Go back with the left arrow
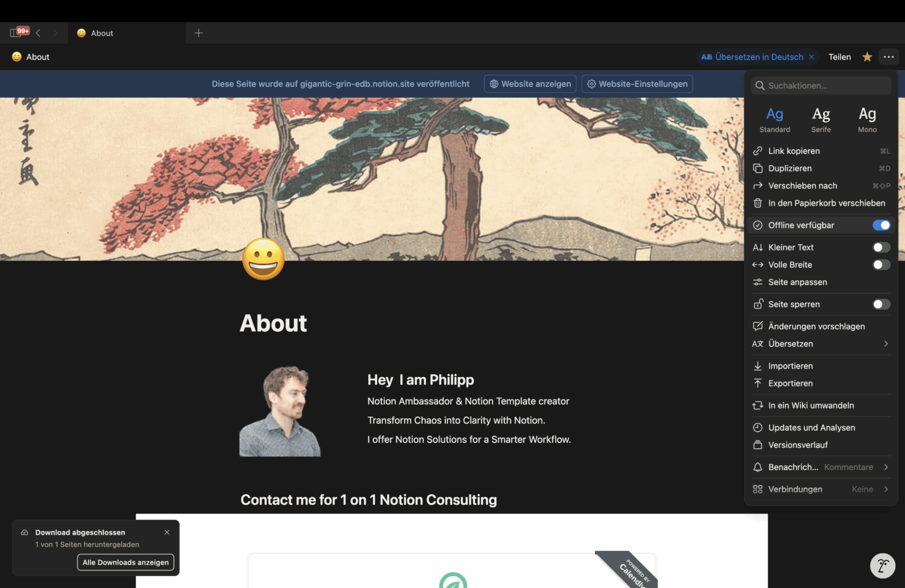The width and height of the screenshot is (905, 588). click(38, 33)
